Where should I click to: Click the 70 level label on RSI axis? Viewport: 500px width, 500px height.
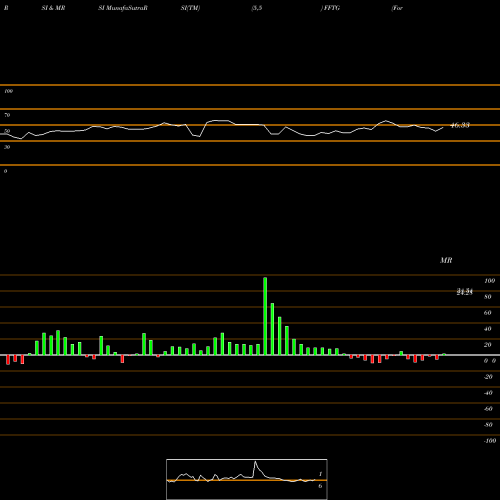tap(7, 115)
